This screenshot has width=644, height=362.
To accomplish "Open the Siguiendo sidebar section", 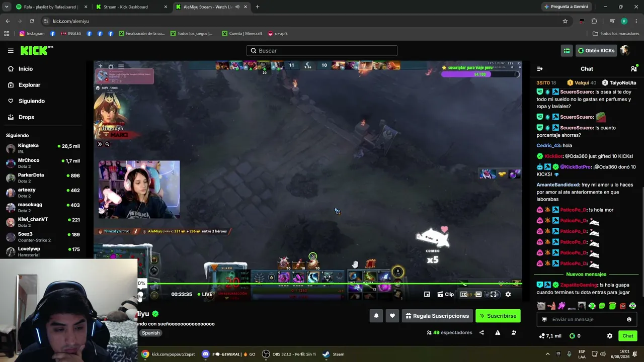I will coord(32,101).
